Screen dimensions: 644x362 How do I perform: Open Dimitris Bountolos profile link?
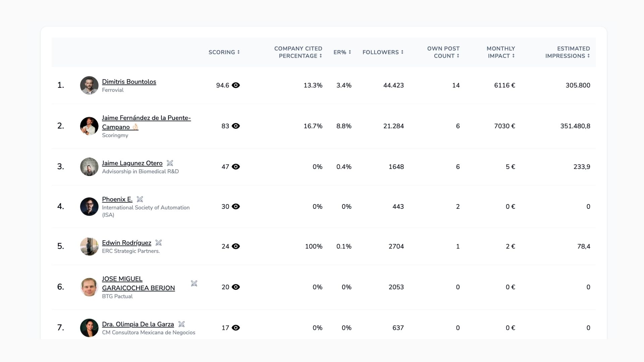[129, 82]
